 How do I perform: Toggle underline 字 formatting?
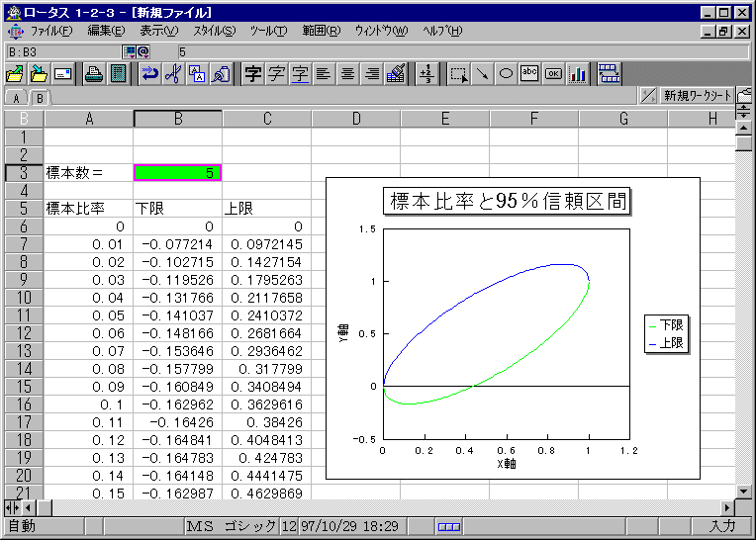tap(300, 74)
